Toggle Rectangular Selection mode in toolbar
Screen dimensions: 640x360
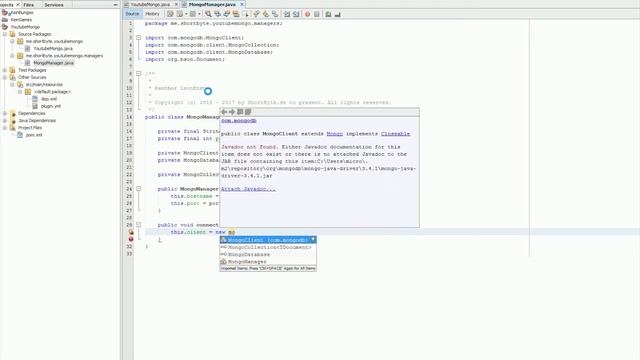point(246,14)
